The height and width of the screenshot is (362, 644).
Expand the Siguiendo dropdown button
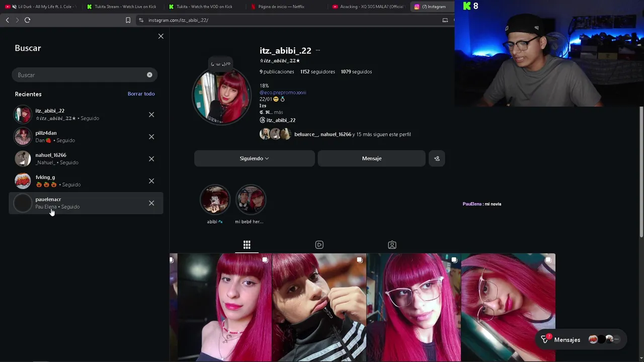coord(254,158)
